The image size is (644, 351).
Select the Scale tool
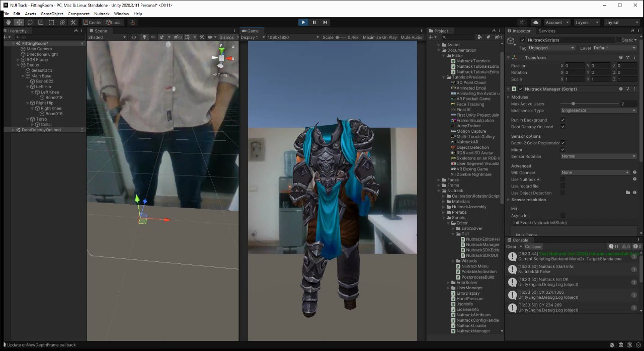point(41,22)
